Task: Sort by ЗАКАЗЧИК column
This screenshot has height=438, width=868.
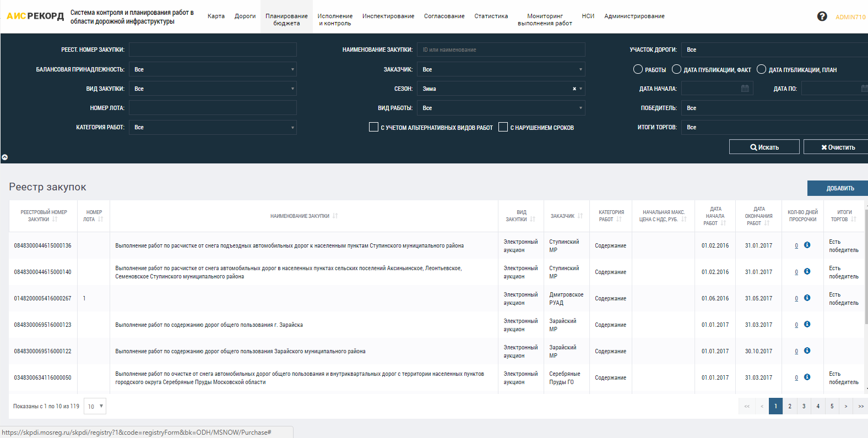Action: (x=580, y=216)
